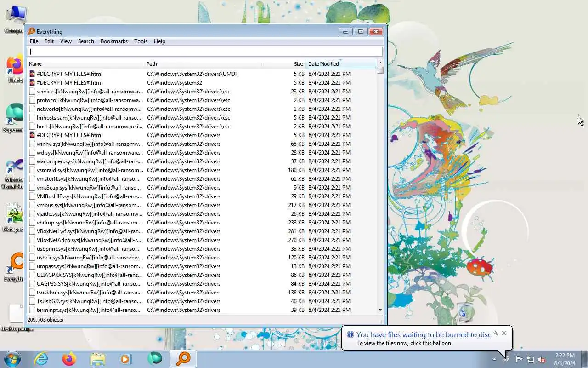Click the file icon of the networks[kNwunqRw] row
The height and width of the screenshot is (368, 588).
click(32, 109)
